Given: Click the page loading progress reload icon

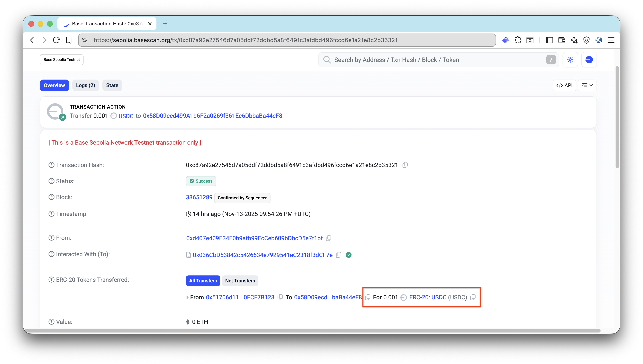Looking at the screenshot, I should [56, 40].
